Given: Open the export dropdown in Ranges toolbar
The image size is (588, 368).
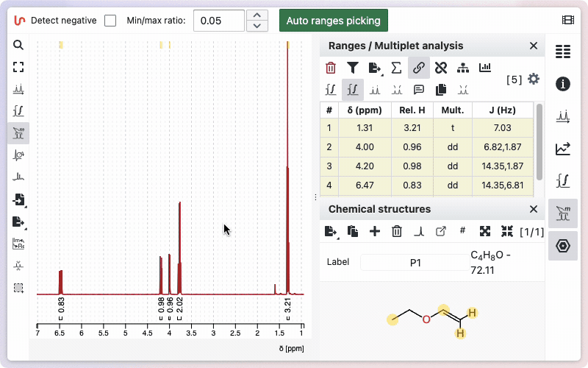Looking at the screenshot, I should click(375, 68).
